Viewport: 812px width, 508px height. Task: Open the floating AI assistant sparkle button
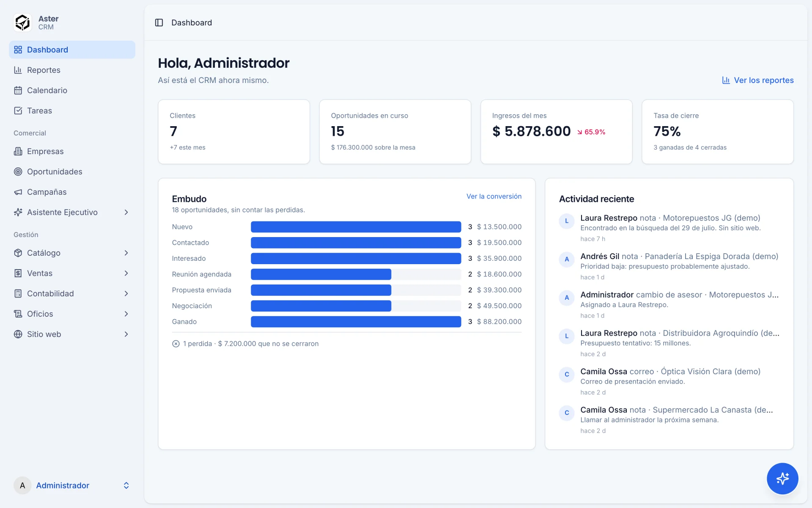coord(782,478)
